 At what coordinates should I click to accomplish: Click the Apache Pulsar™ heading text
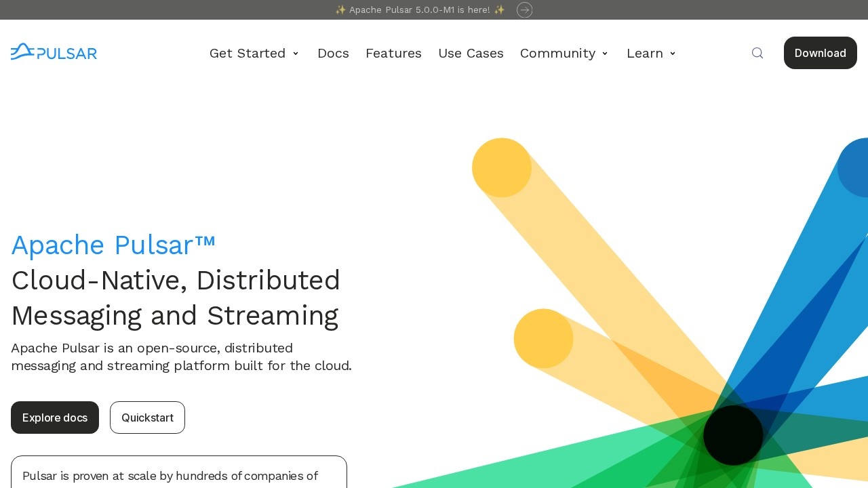(x=113, y=245)
